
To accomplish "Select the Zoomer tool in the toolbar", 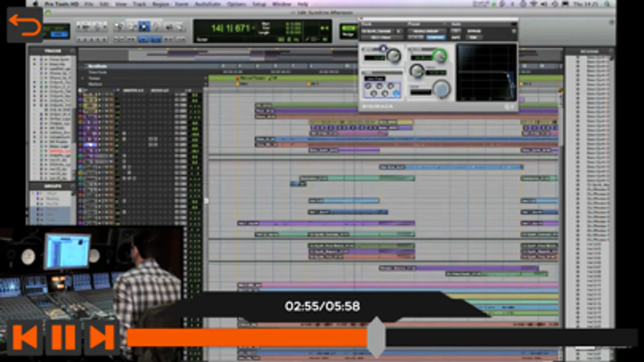I will [119, 27].
